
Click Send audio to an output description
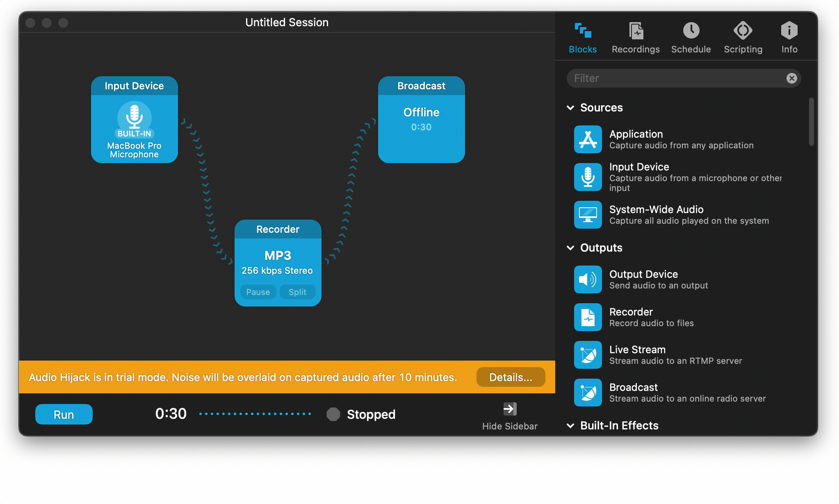click(x=659, y=286)
